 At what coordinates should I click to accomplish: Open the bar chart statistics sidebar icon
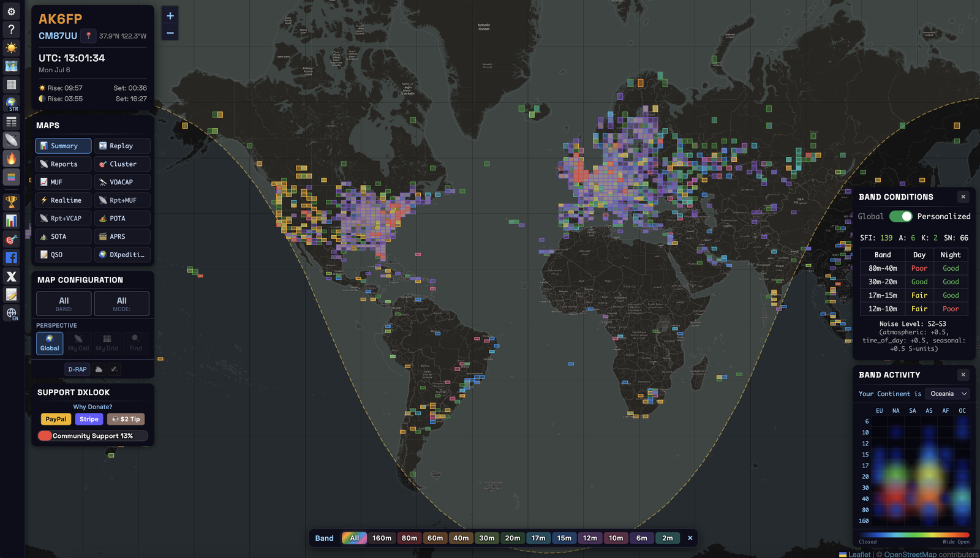(x=11, y=221)
